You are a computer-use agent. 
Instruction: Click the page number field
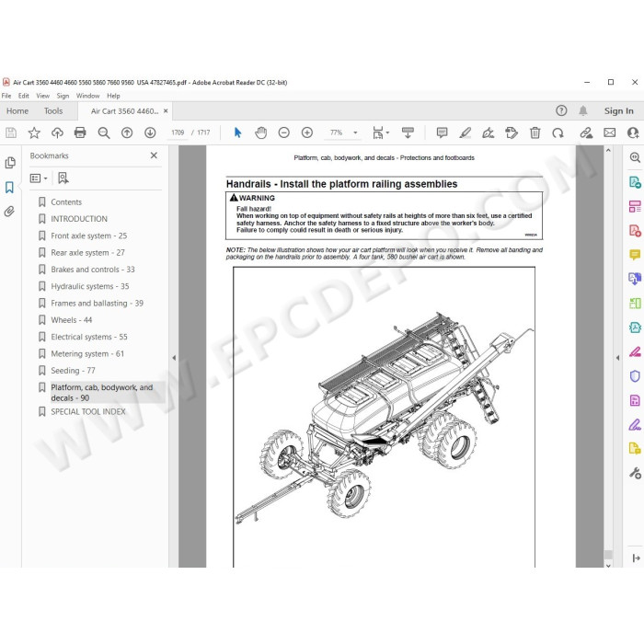tap(178, 132)
